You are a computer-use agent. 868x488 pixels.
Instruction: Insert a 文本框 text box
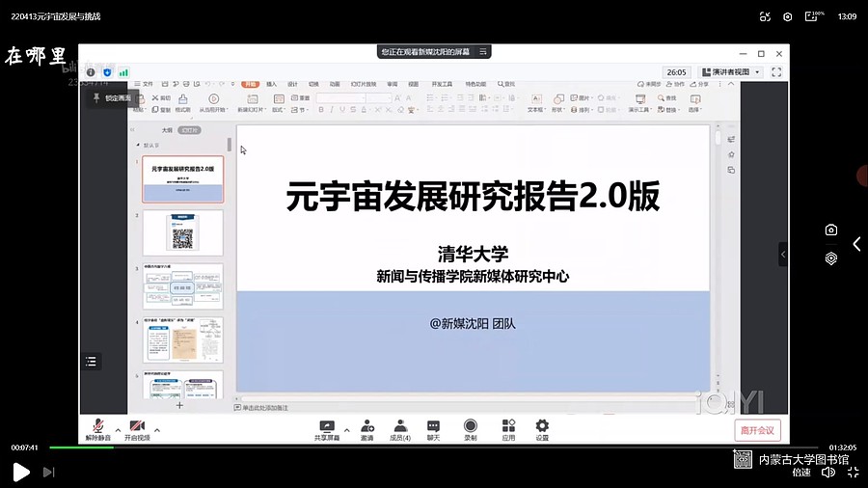click(536, 103)
